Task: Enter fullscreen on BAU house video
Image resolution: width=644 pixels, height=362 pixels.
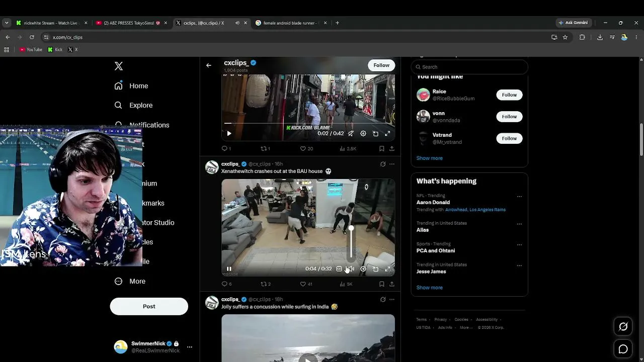Action: click(x=387, y=269)
